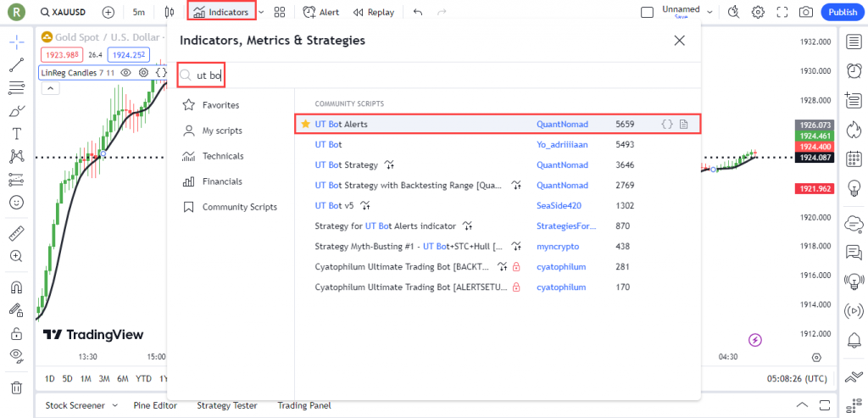Open the notifications bell icon
Screen dimensions: 868x418
point(854,341)
